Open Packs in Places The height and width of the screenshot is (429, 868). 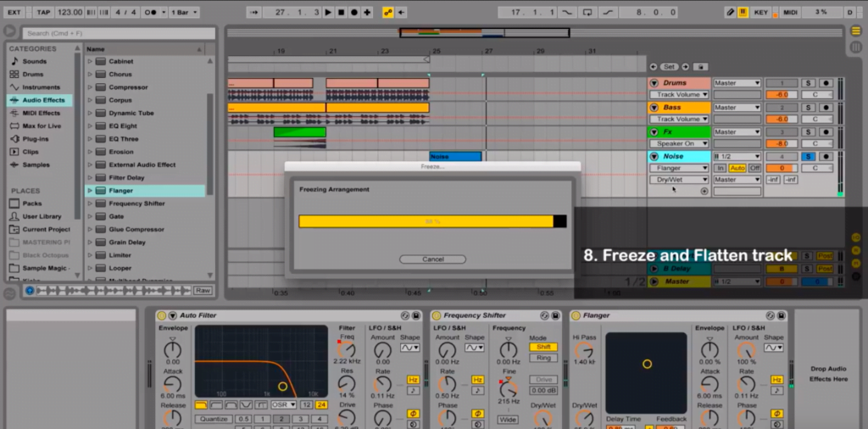pyautogui.click(x=32, y=203)
